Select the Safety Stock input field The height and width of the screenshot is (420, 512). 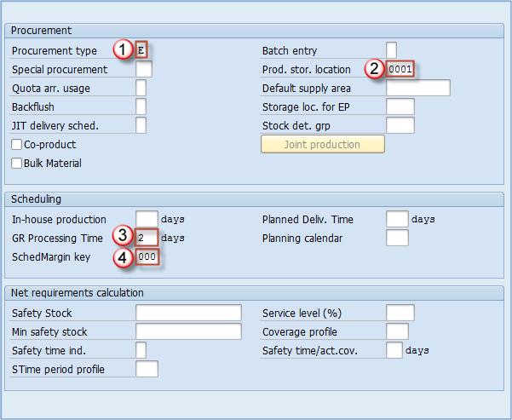pyautogui.click(x=188, y=313)
